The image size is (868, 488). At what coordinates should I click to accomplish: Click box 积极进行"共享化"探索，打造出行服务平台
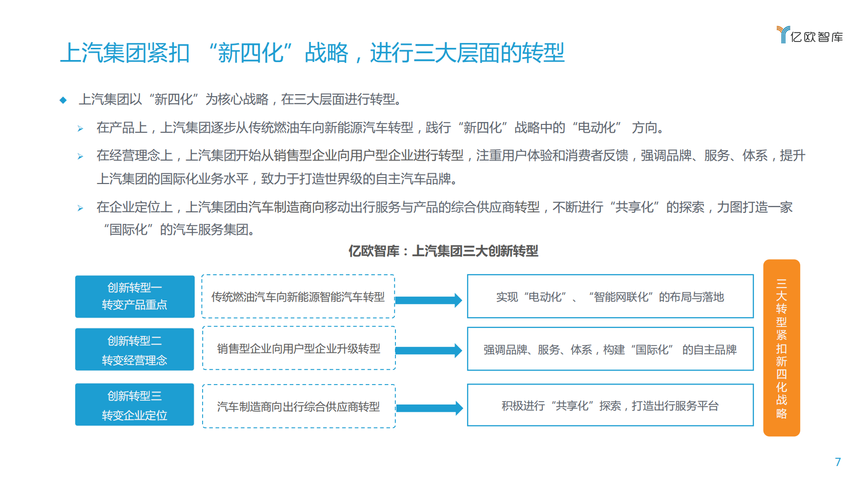coord(610,406)
